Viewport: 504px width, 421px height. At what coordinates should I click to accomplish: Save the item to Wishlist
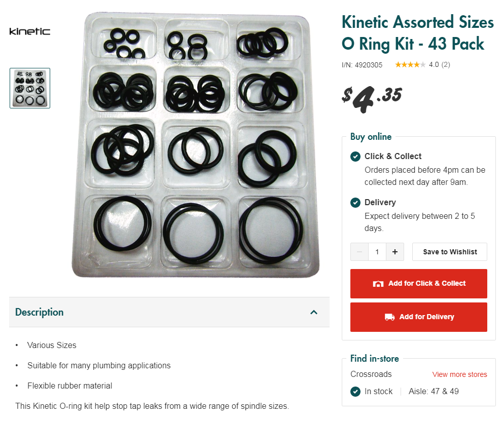(x=450, y=252)
